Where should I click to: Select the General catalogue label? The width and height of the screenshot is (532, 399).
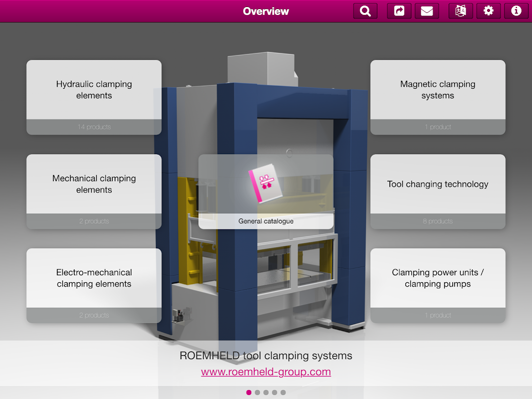coord(266,221)
